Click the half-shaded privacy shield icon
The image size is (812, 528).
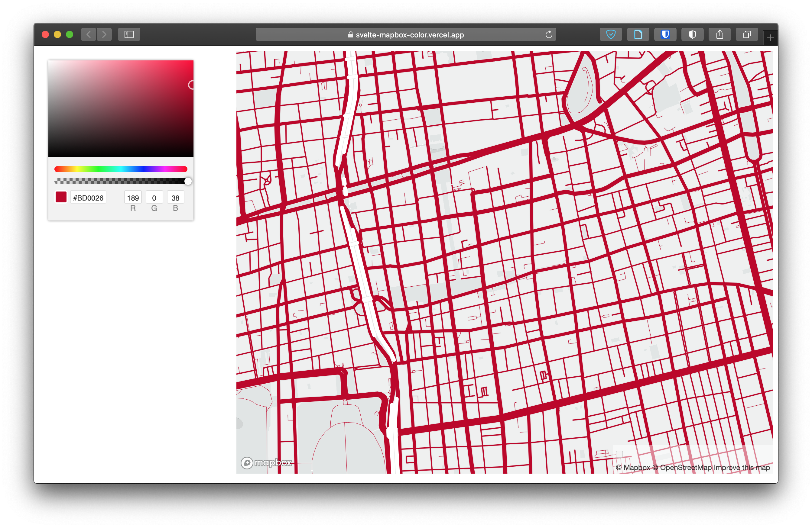692,34
